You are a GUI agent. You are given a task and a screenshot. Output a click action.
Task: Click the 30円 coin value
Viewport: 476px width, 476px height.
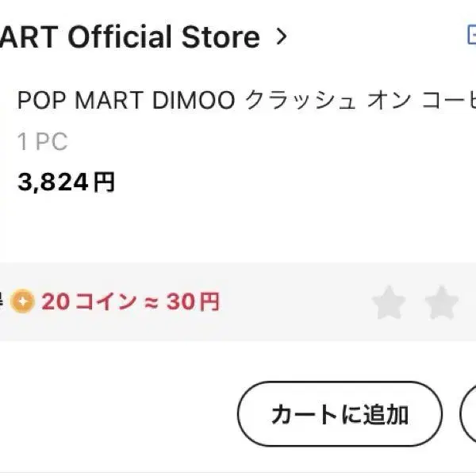(x=193, y=302)
